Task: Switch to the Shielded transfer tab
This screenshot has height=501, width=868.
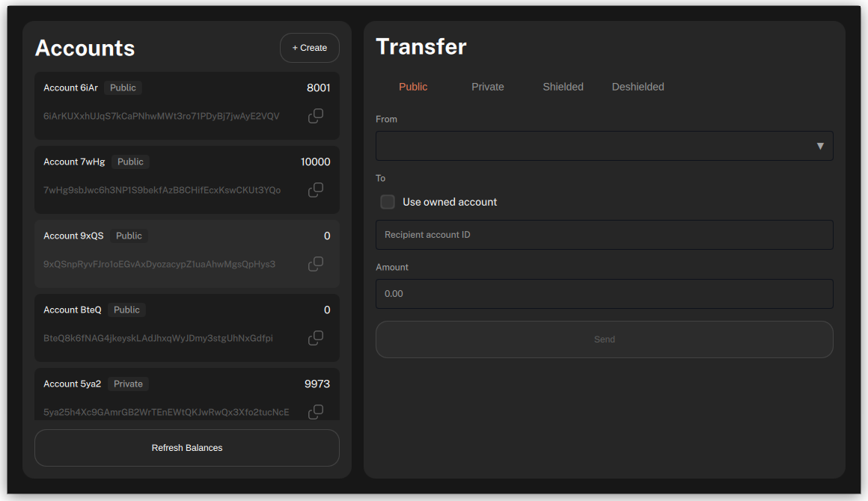Action: click(x=563, y=87)
